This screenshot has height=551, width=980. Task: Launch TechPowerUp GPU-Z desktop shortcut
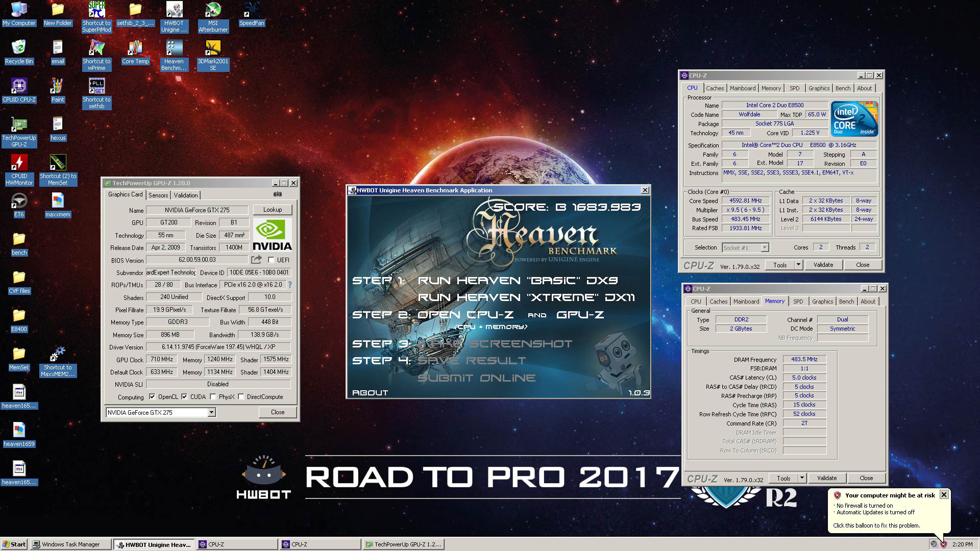[x=19, y=132]
